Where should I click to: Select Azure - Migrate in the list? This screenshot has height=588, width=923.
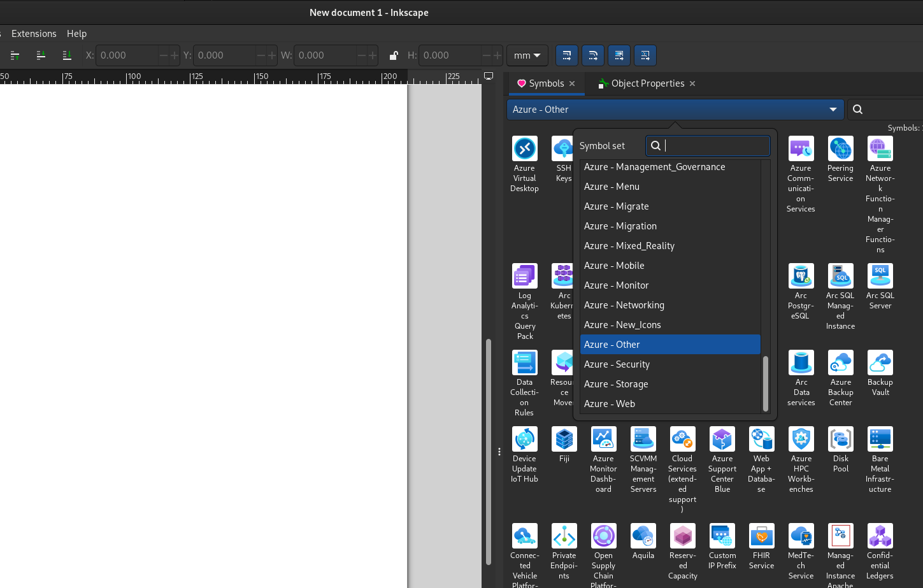(x=670, y=206)
